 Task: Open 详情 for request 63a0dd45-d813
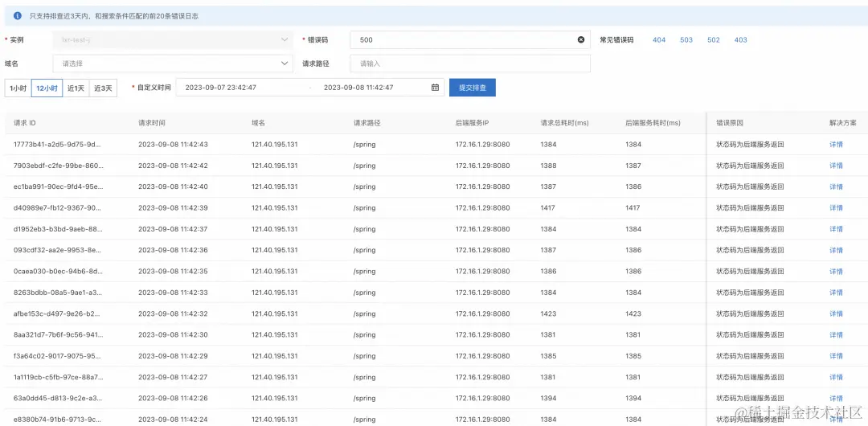(836, 399)
